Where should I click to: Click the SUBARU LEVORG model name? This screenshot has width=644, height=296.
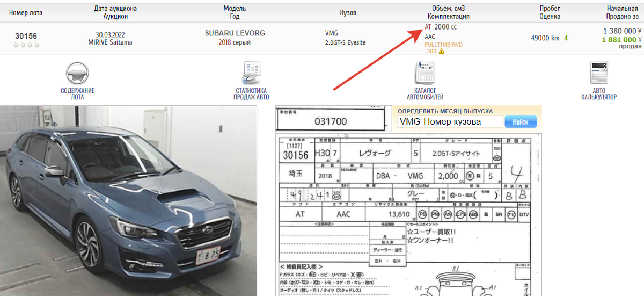(x=235, y=33)
